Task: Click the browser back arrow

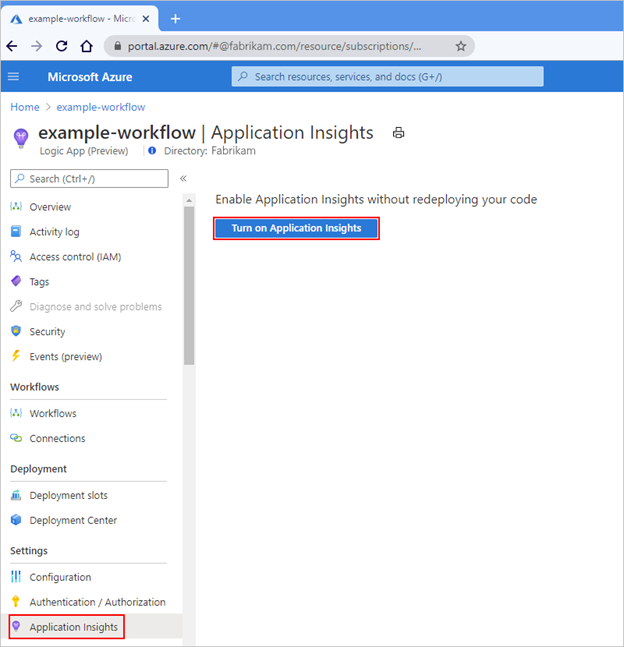Action: [12, 46]
